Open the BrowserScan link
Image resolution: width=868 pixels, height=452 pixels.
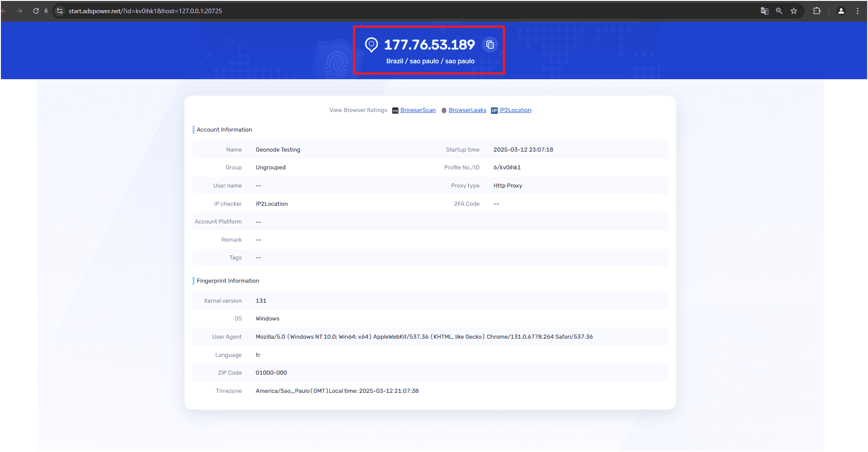[x=418, y=110]
